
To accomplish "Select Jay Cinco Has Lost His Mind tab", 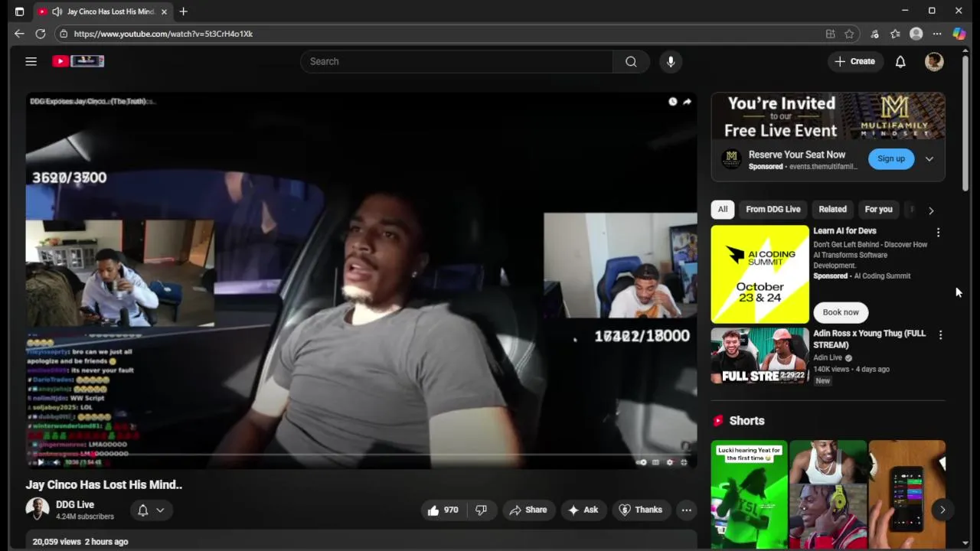I will pyautogui.click(x=103, y=11).
